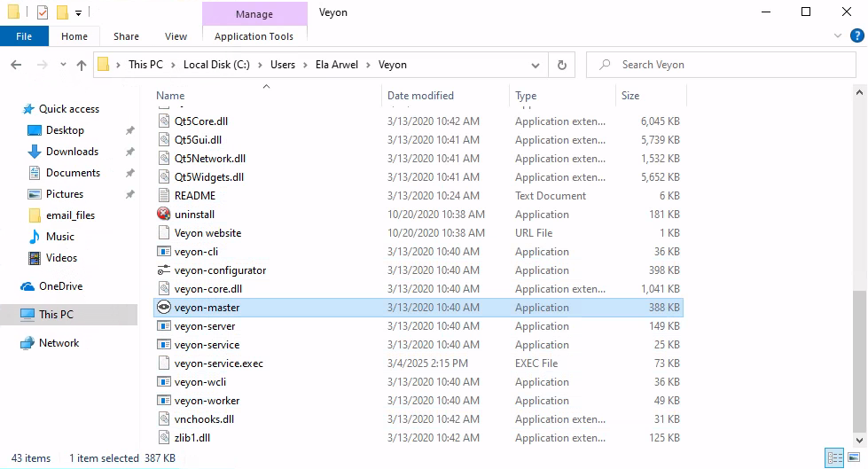Select the Qt5Network.dll file icon
The width and height of the screenshot is (868, 469).
coord(164,159)
